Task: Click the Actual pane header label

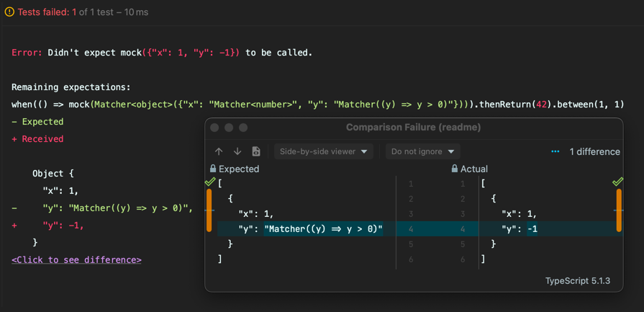Action: pyautogui.click(x=474, y=169)
